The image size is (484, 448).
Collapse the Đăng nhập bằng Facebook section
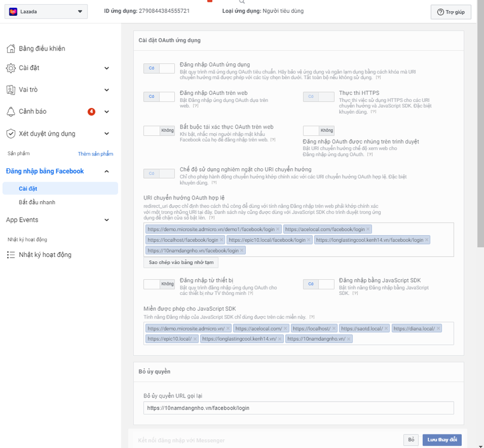pos(107,171)
